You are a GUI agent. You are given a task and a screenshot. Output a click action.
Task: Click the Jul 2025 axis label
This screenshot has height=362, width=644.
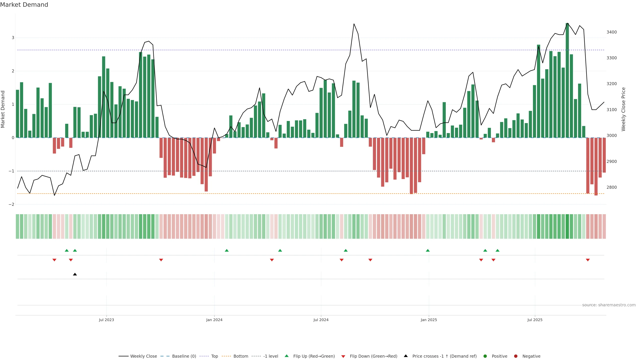pos(535,320)
